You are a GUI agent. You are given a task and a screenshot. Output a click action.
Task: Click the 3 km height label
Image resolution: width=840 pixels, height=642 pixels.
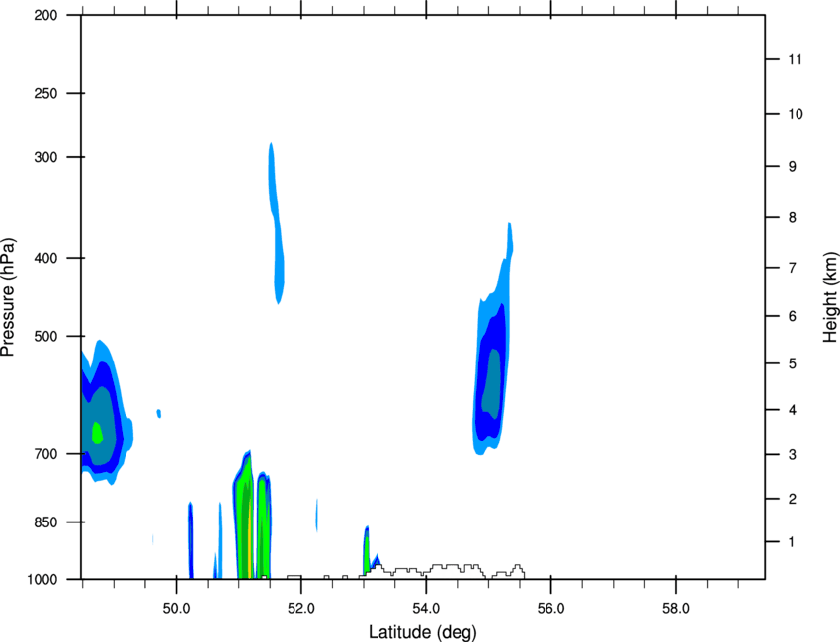793,455
